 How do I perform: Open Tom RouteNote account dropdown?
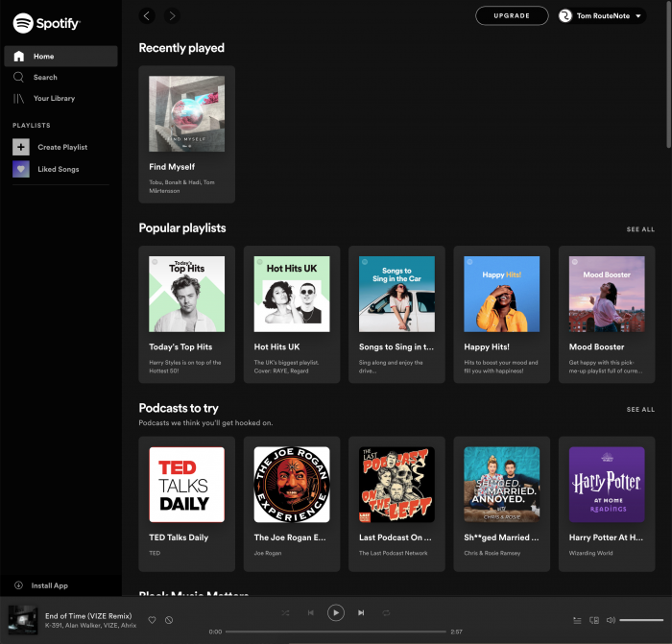pos(601,15)
